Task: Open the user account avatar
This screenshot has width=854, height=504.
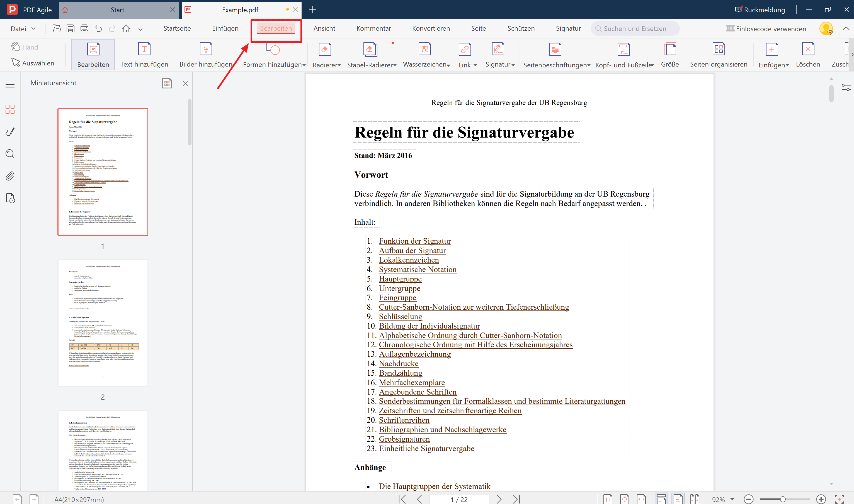Action: (826, 28)
